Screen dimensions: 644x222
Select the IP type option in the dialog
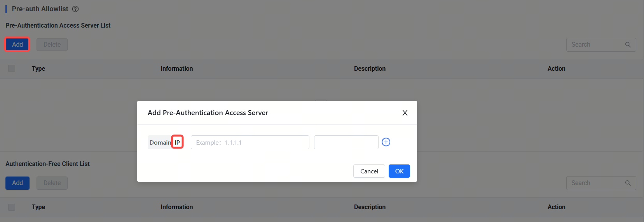177,143
